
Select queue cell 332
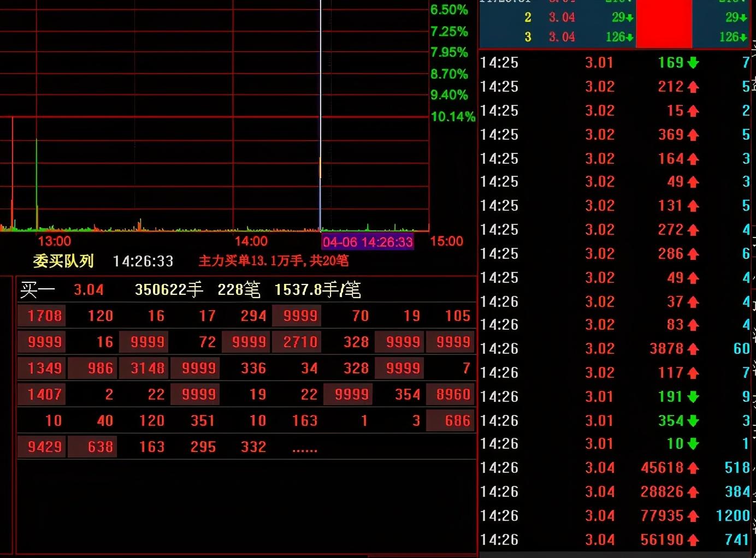253,447
